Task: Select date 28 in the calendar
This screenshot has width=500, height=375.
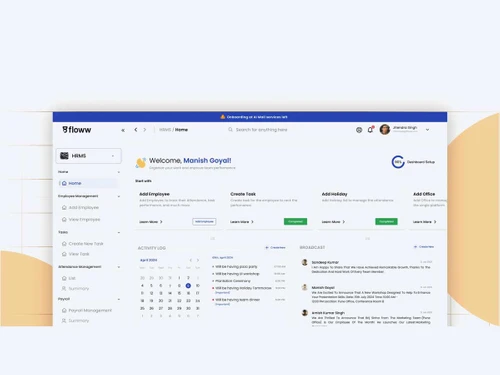Action: 170,308
